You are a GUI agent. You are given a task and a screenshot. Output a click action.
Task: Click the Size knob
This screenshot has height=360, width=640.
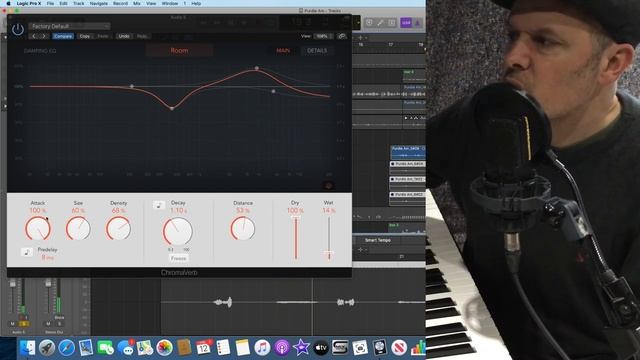point(78,228)
